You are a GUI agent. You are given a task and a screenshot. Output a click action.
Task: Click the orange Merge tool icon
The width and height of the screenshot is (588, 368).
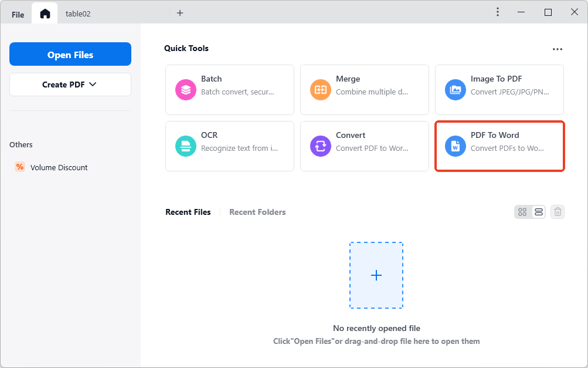321,90
